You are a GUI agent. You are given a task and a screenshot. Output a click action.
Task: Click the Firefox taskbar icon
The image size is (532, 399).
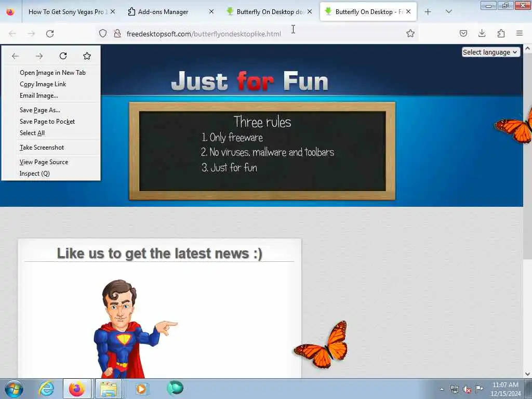coord(77,389)
